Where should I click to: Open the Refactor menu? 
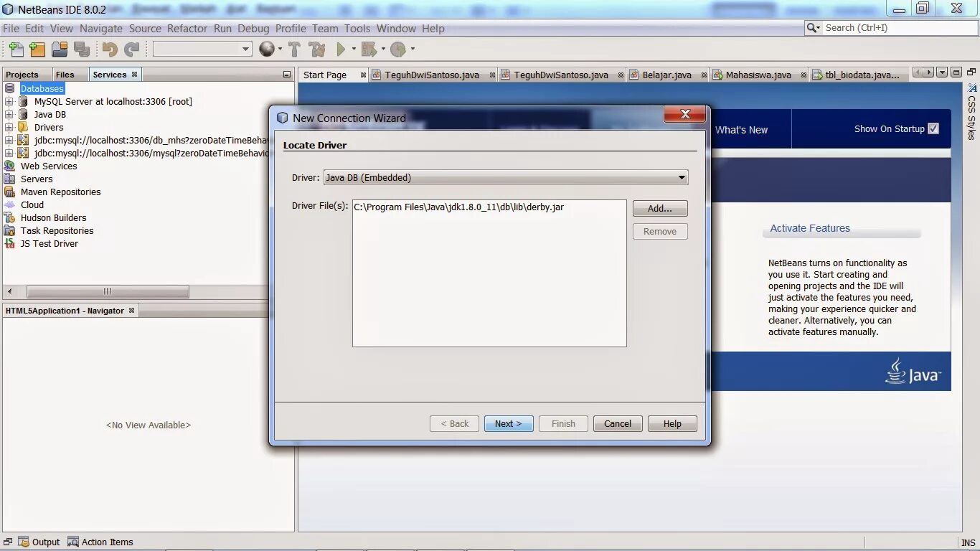(x=187, y=28)
